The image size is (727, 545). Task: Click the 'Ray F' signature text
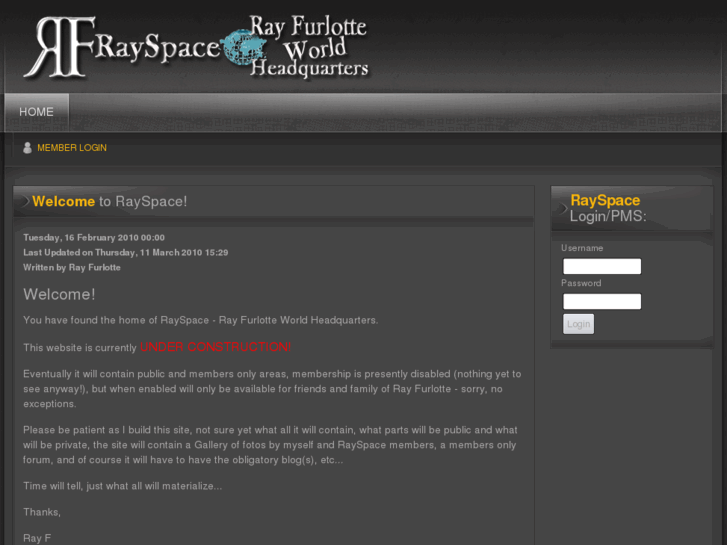[x=37, y=538]
